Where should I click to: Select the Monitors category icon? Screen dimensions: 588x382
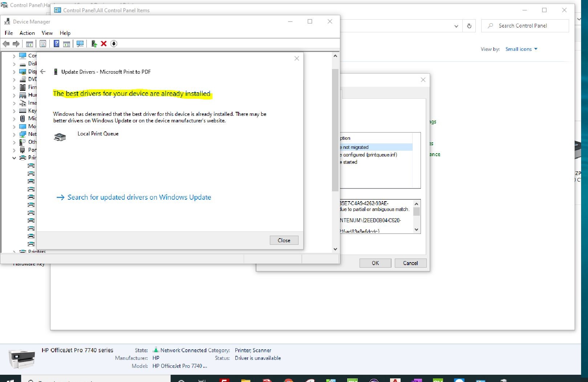[23, 126]
